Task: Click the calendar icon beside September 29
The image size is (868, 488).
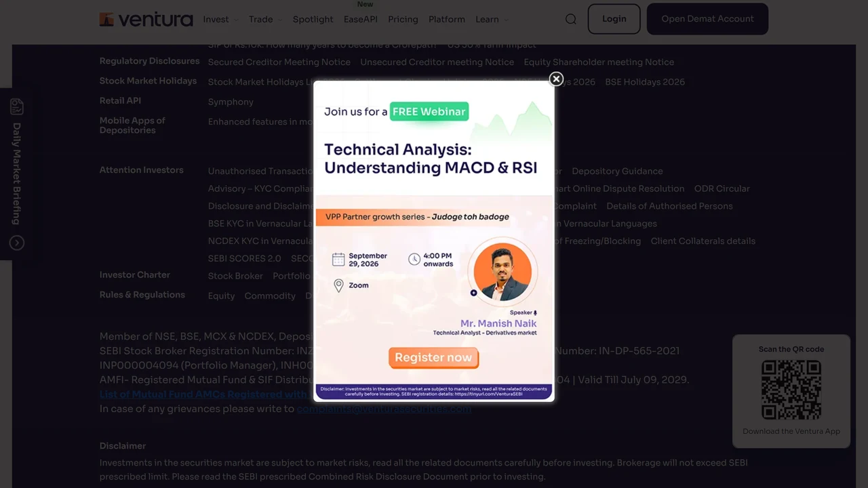Action: [x=338, y=260]
